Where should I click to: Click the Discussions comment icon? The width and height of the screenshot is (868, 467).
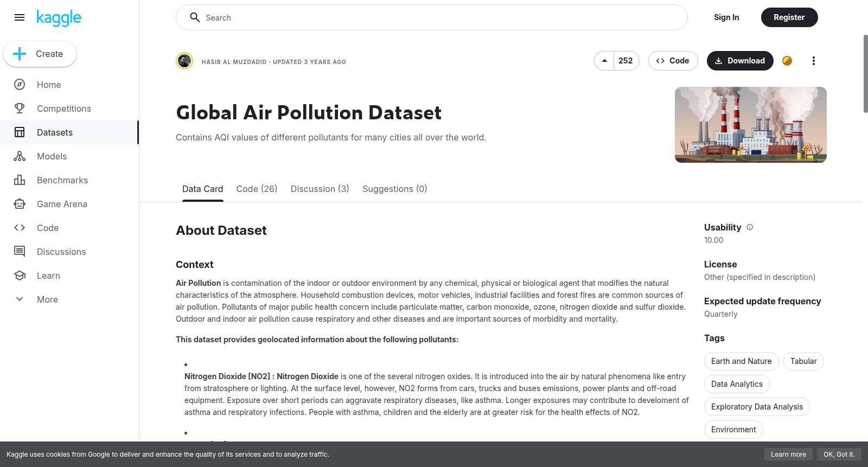[x=20, y=252]
